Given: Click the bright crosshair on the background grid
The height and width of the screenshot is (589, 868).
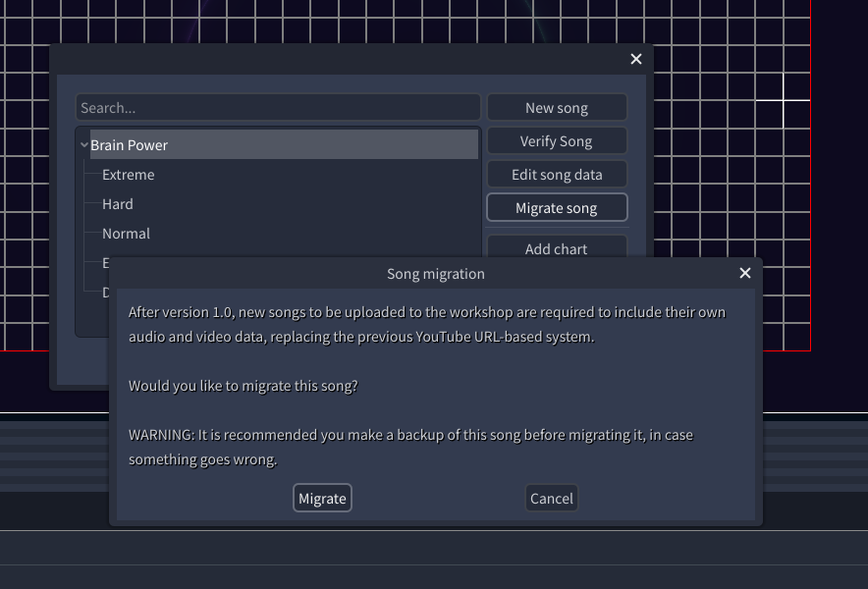Looking at the screenshot, I should tap(784, 100).
